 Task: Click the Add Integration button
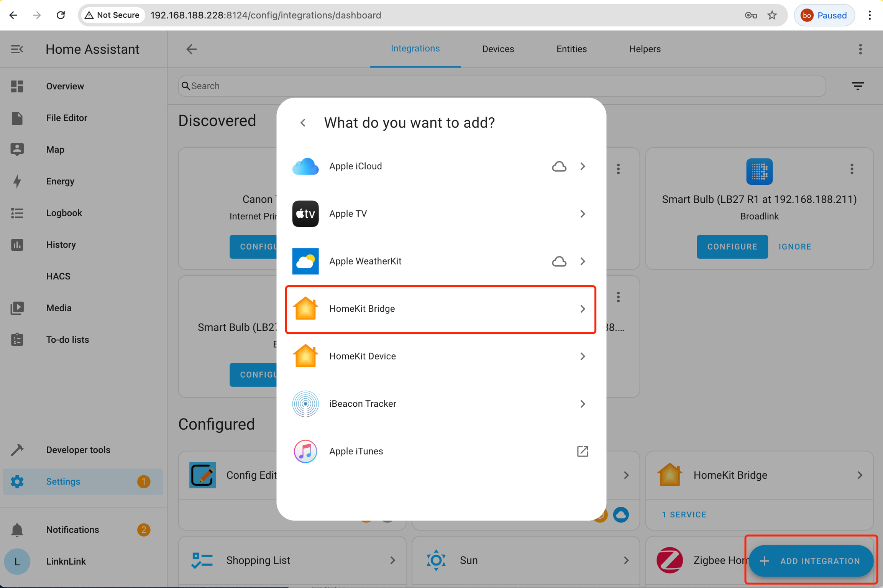tap(811, 561)
